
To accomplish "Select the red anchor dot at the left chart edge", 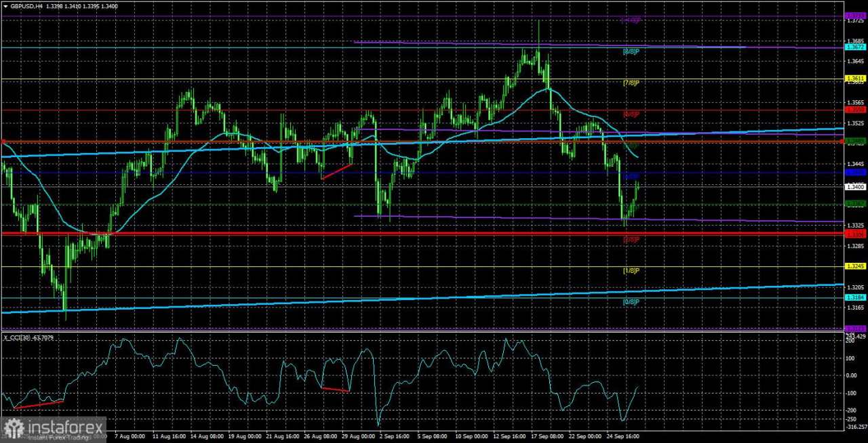I will coord(3,142).
